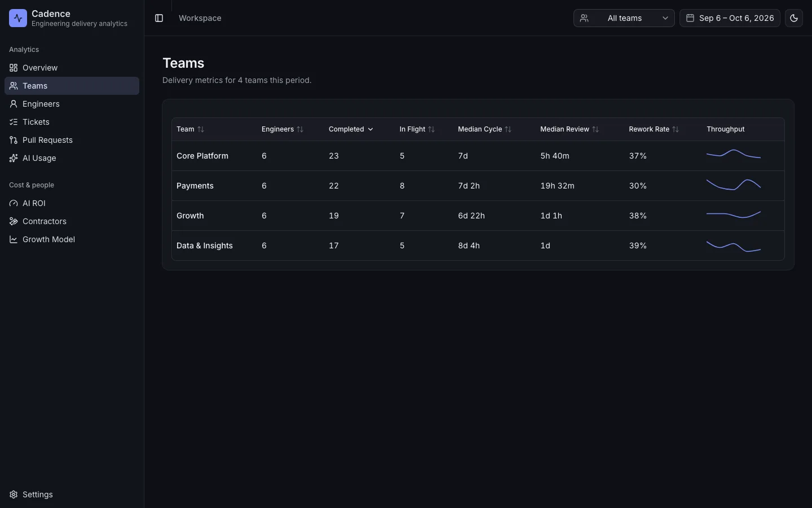Click the AI Usage sparkle icon
812x508 pixels.
(x=14, y=158)
